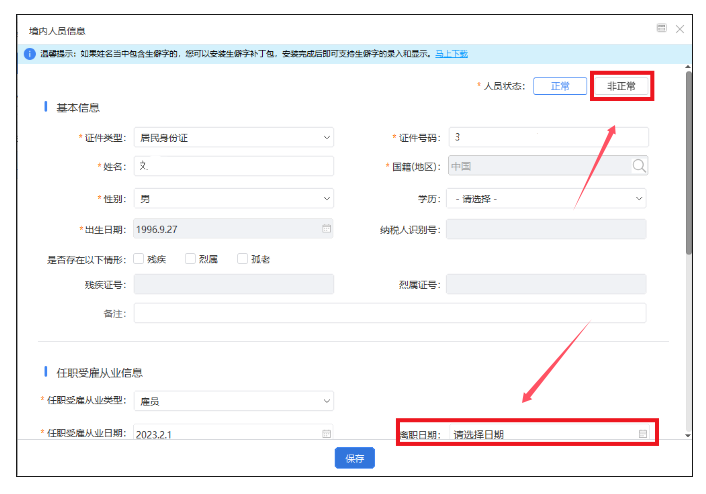The image size is (706, 494).
Task: Click the 出生日期 field showing 1996.9.27
Action: point(233,228)
